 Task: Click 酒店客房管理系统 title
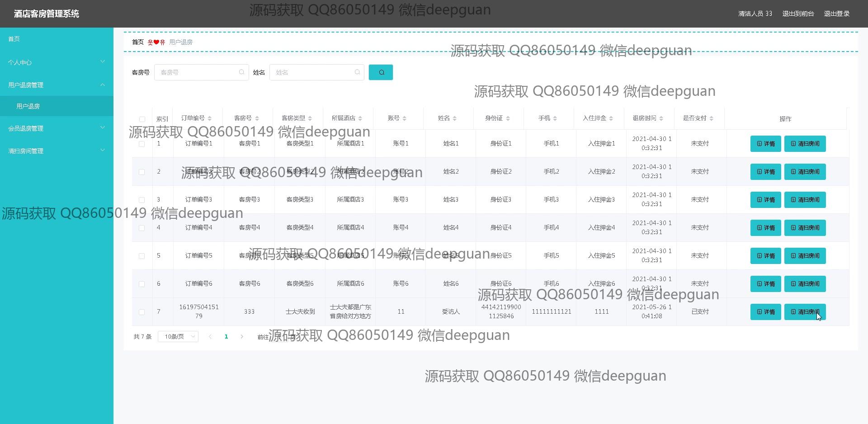coord(47,14)
